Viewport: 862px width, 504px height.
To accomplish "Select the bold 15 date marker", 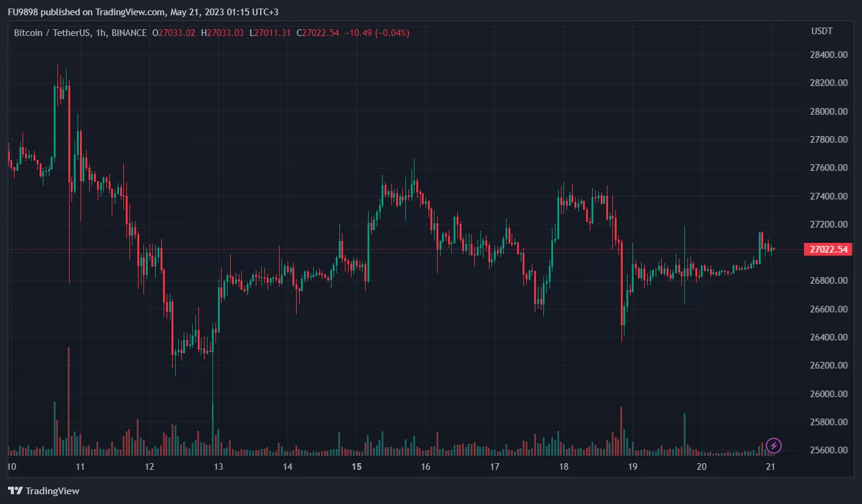I will [x=357, y=467].
